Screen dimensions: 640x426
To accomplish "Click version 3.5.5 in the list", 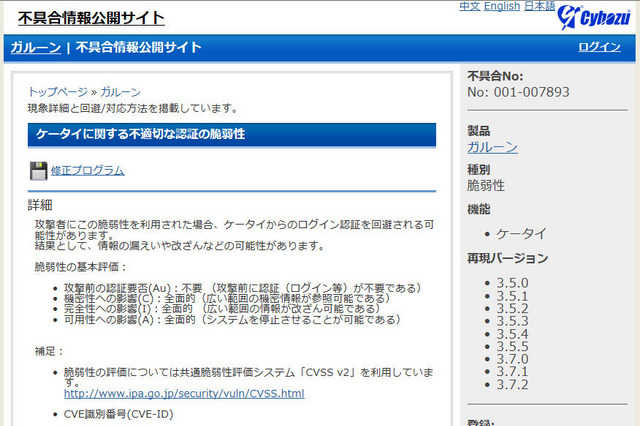I will tap(512, 346).
